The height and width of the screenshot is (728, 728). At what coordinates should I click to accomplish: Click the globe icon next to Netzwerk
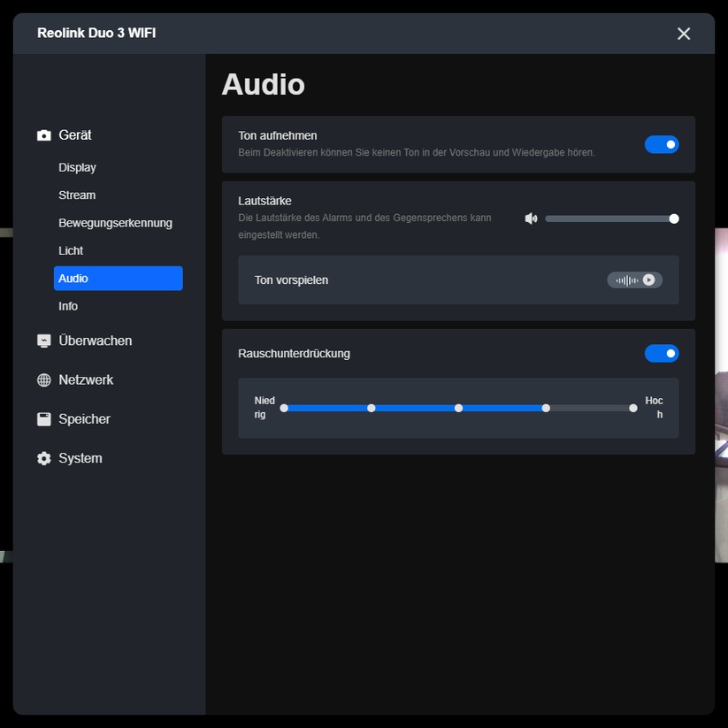coord(43,379)
